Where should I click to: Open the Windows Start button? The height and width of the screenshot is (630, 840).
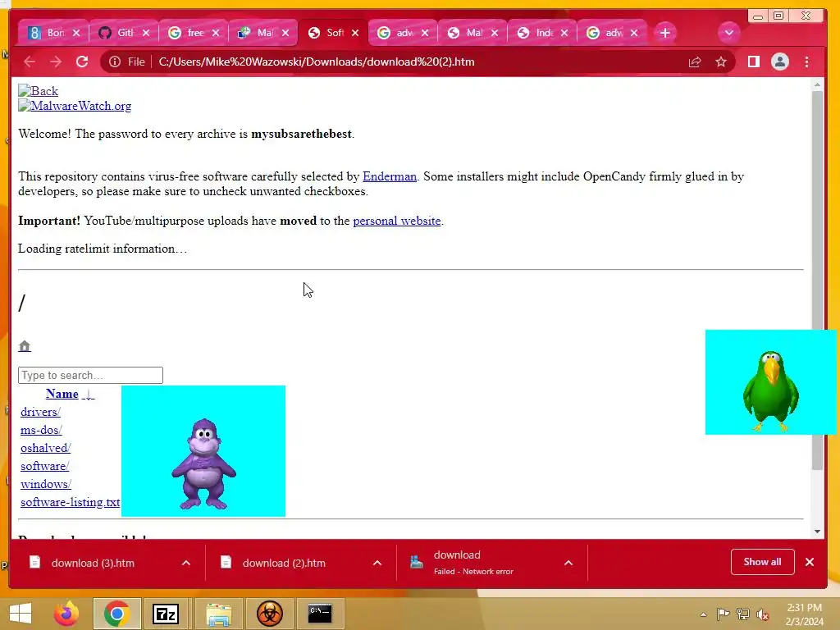(x=21, y=614)
